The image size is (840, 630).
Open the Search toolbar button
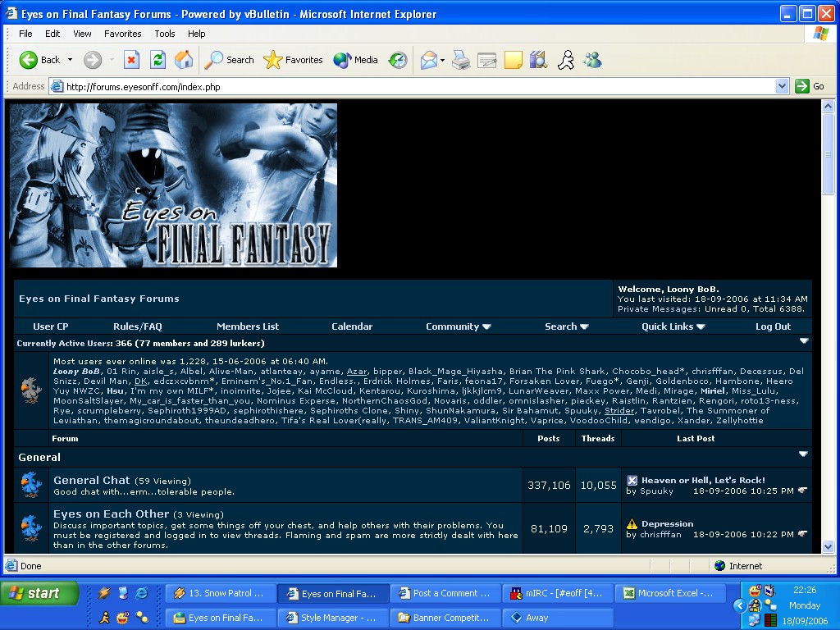[x=230, y=60]
